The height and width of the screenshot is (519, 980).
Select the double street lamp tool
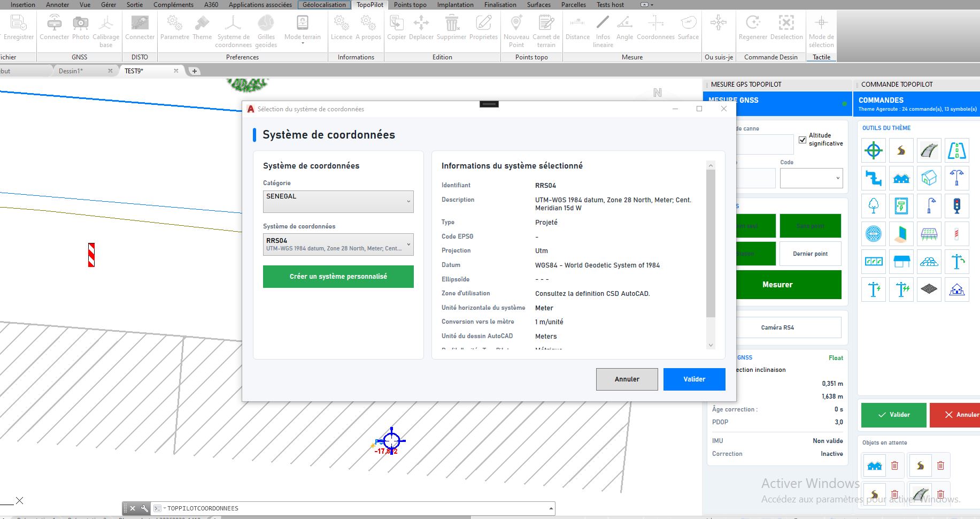click(x=957, y=178)
